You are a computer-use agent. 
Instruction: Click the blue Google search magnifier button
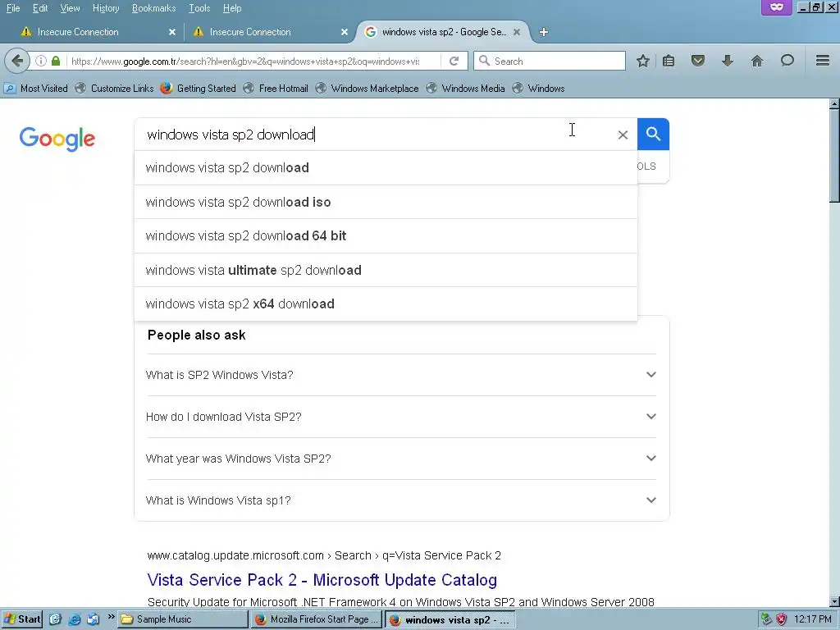tap(653, 134)
